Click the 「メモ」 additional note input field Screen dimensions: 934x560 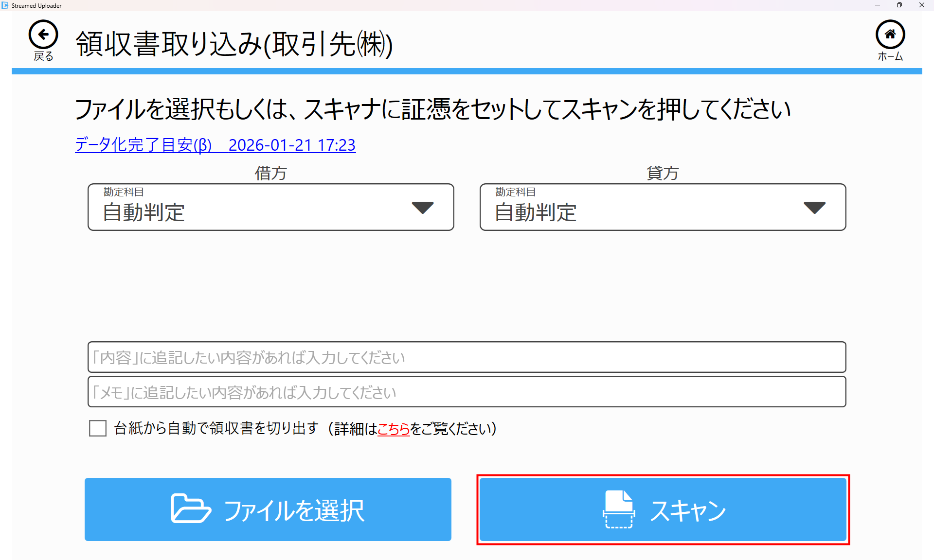click(466, 392)
